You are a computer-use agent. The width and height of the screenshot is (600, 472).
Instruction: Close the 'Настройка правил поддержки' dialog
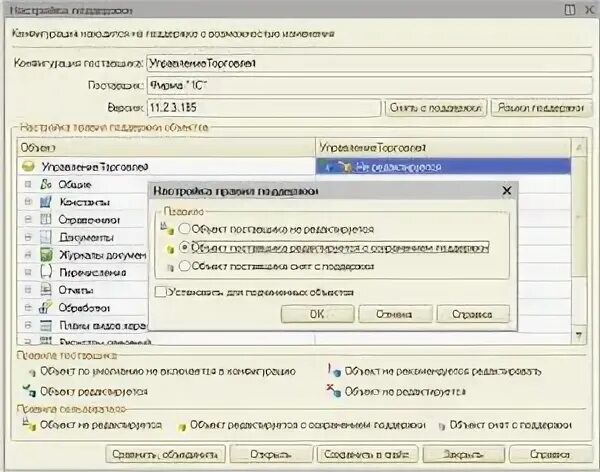point(507,191)
